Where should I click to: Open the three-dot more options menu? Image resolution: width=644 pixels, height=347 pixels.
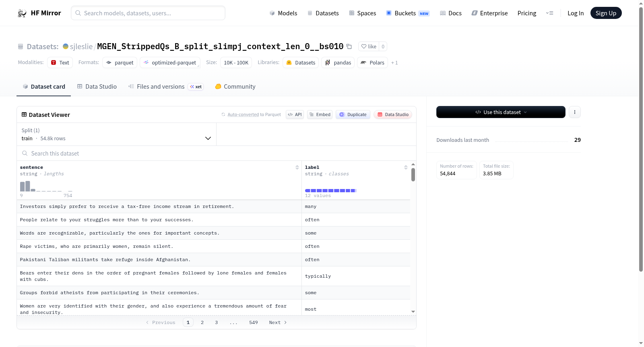click(575, 112)
